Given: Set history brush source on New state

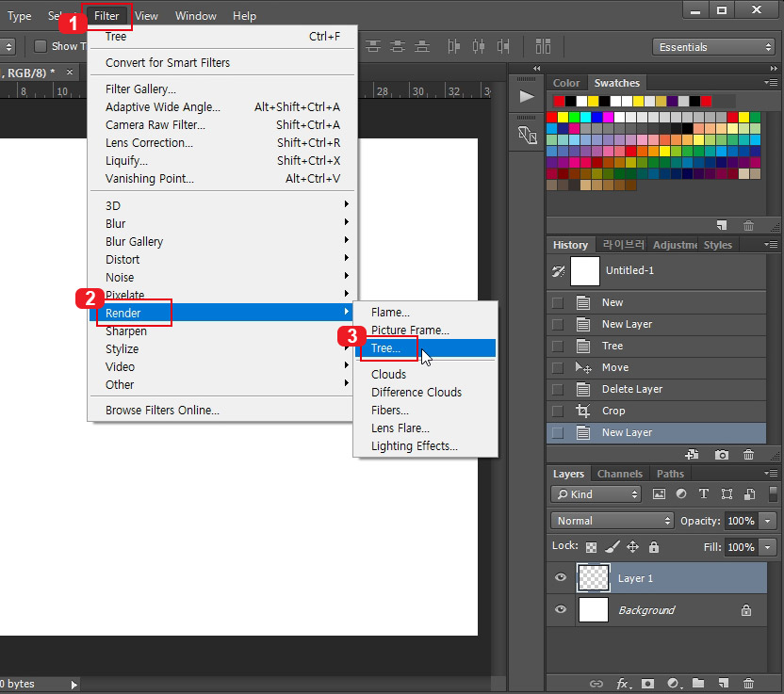Looking at the screenshot, I should pos(558,303).
